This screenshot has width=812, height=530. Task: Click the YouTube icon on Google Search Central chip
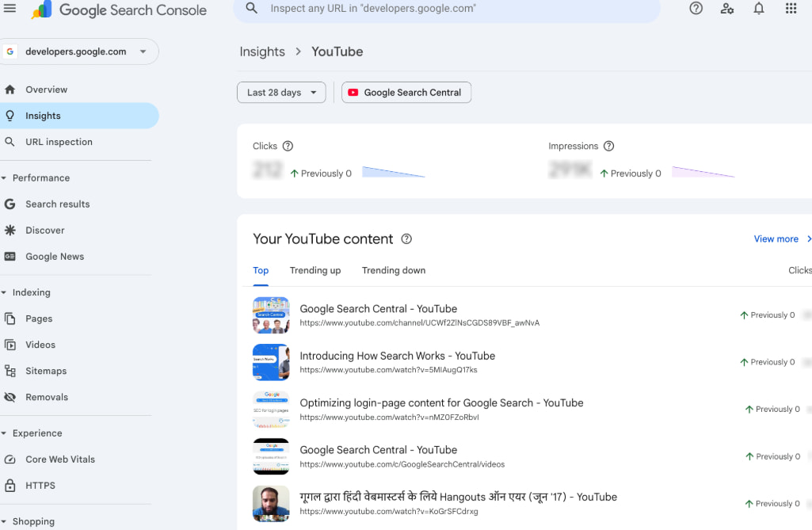pos(353,92)
